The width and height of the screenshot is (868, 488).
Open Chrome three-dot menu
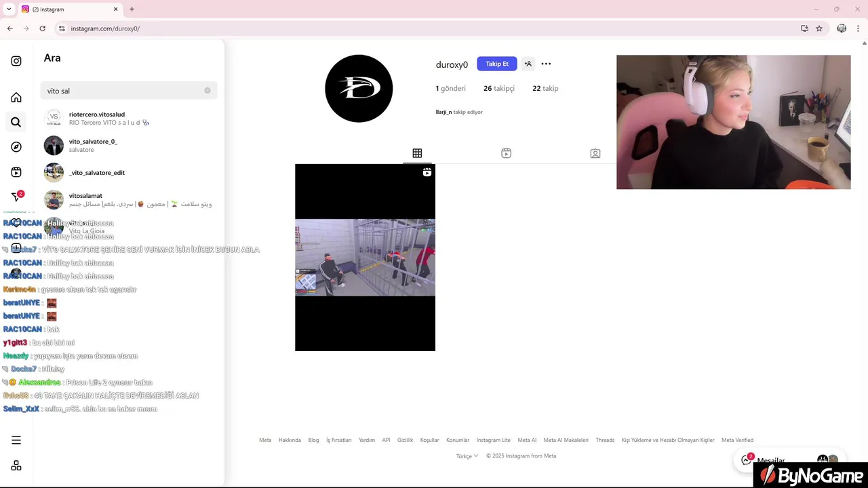[x=859, y=28]
